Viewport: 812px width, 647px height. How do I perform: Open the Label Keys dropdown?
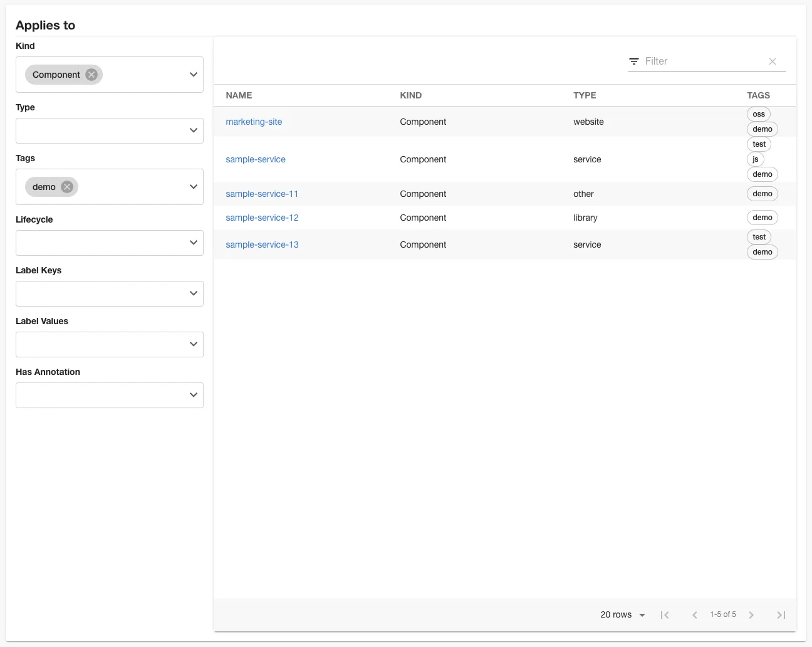click(193, 293)
